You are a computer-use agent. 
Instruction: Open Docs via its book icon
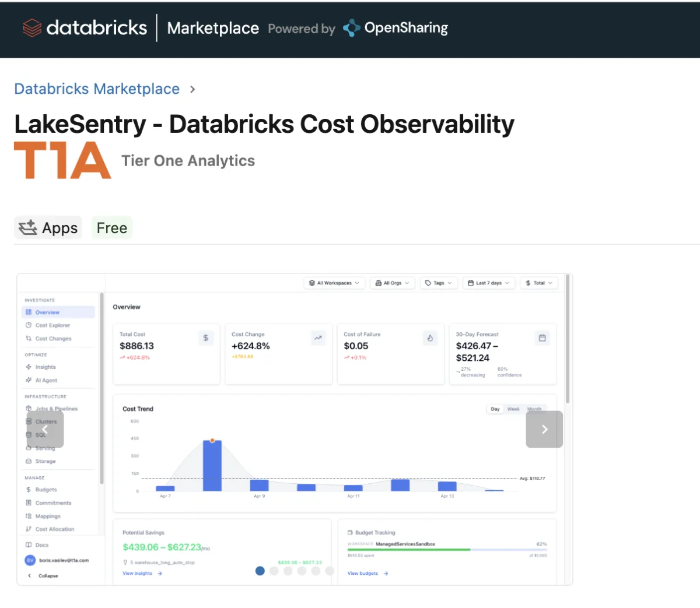click(x=29, y=545)
